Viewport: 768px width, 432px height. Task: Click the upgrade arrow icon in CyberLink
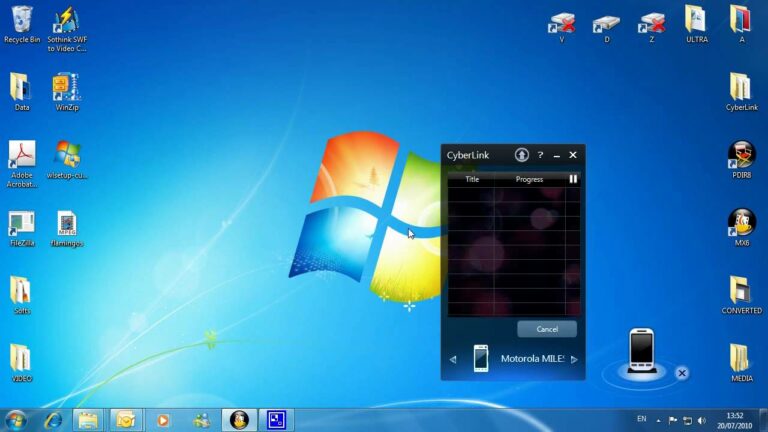(521, 155)
